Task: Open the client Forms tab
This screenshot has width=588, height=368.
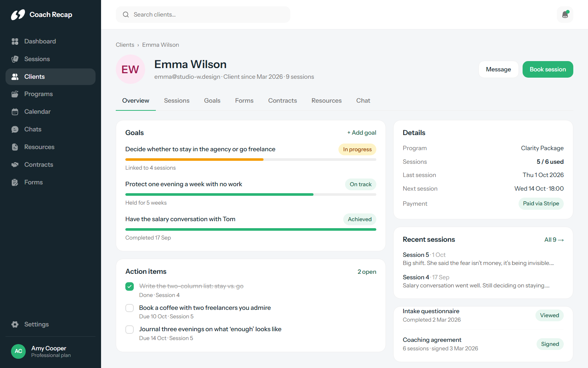Action: click(244, 101)
